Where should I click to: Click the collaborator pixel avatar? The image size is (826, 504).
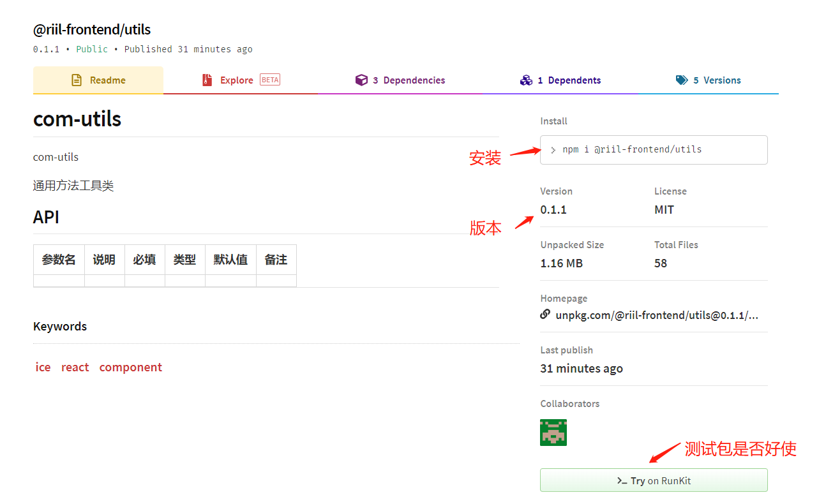pos(553,433)
